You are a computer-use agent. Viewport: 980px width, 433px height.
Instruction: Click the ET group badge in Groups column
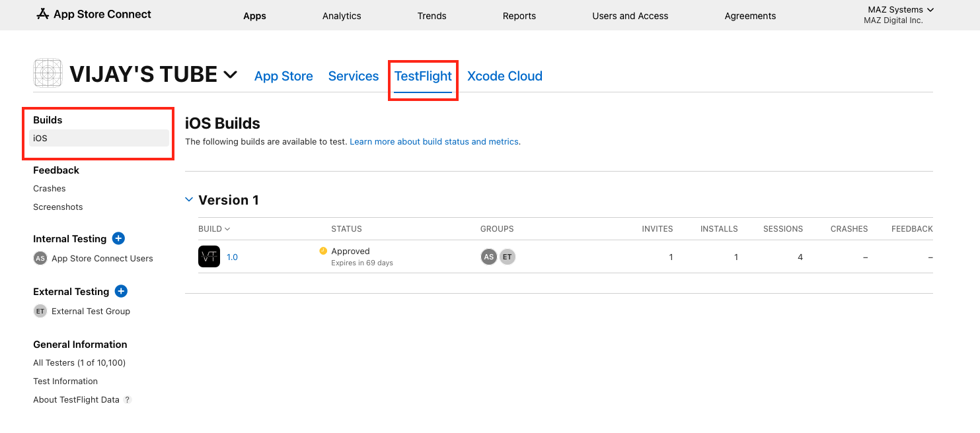coord(507,257)
